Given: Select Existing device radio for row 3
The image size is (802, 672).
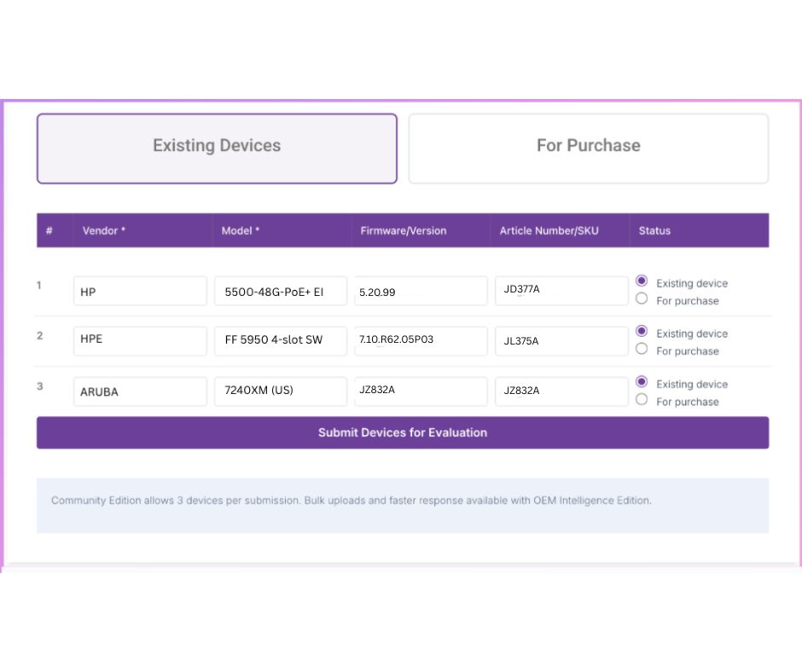Looking at the screenshot, I should (642, 381).
